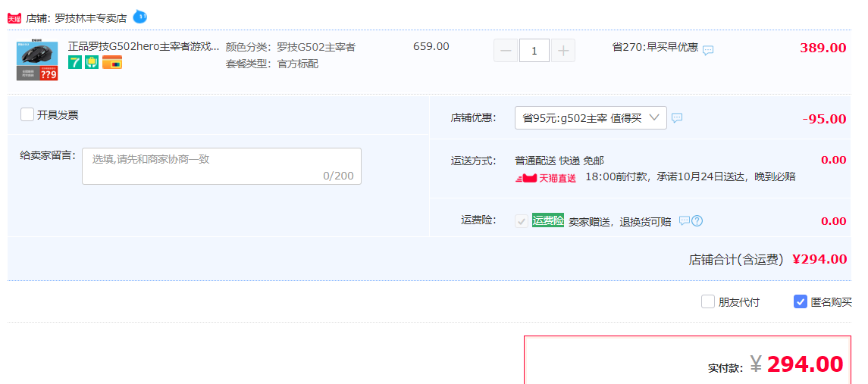
Task: Click the comment icon next to 省270:早买早优惠
Action: point(708,50)
